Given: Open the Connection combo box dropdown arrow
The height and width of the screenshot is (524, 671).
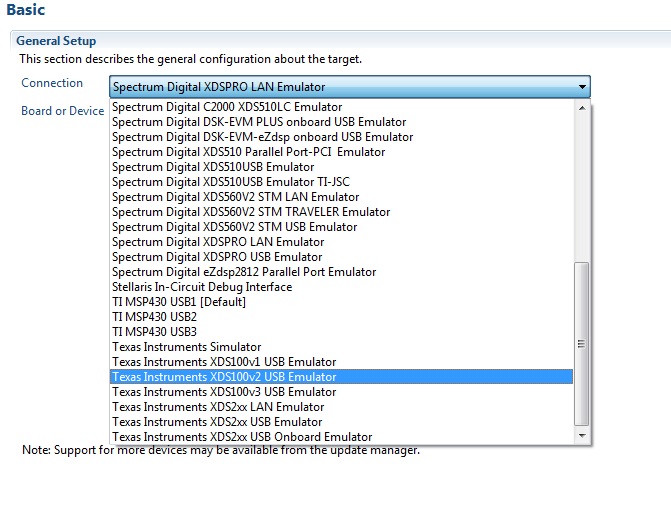Looking at the screenshot, I should (582, 87).
